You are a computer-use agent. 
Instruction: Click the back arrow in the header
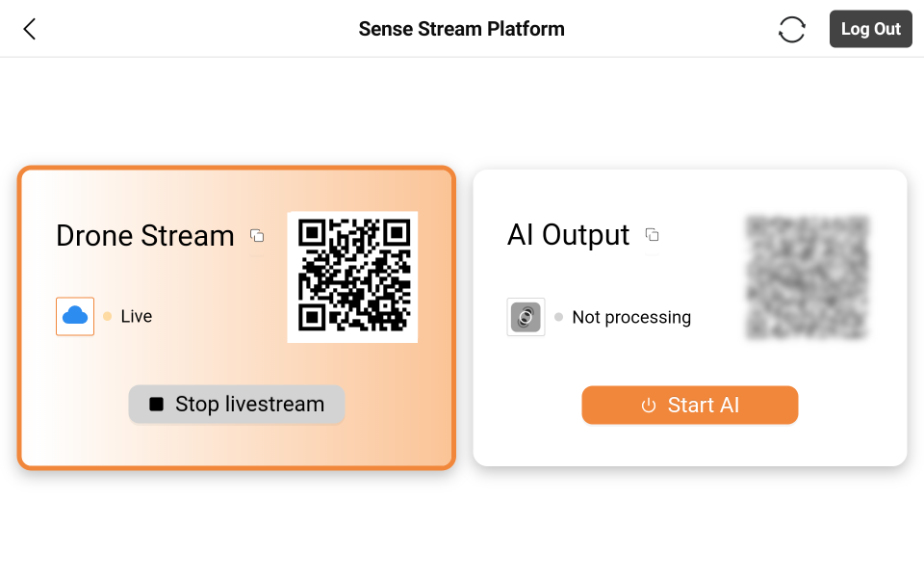tap(29, 29)
